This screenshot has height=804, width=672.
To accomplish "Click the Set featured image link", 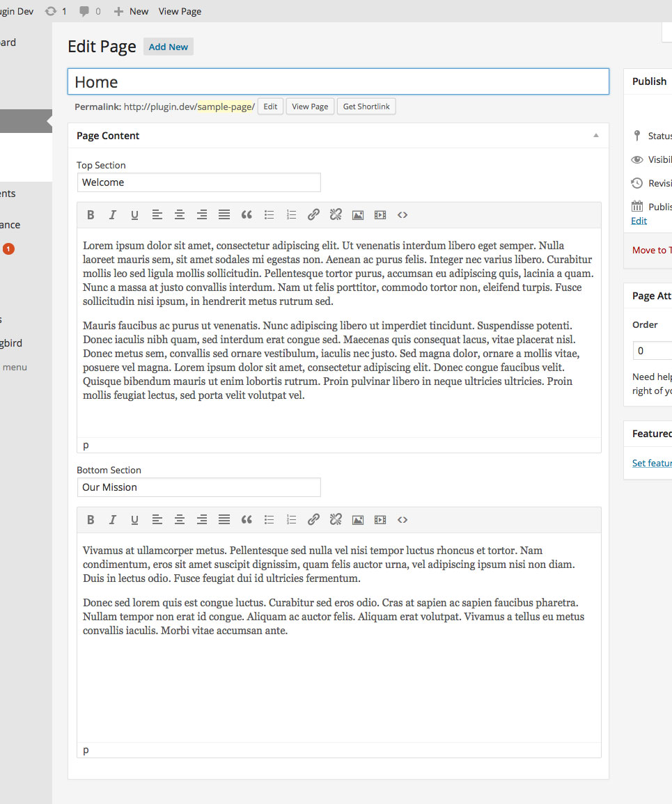I will 652,463.
